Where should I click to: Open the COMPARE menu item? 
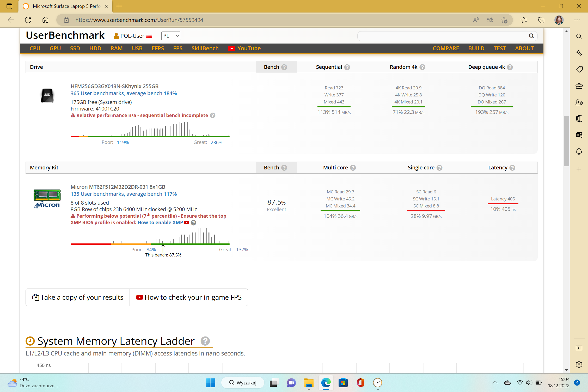coord(446,48)
